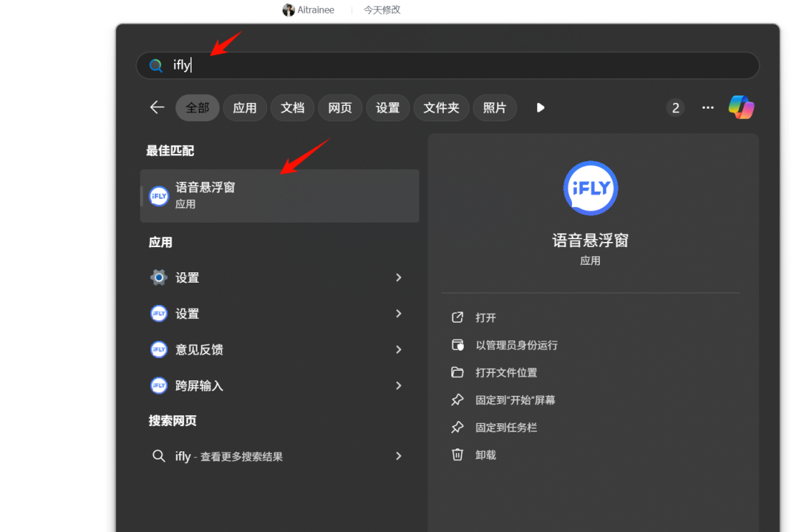Click magnifier icon beside ifly web search
This screenshot has height=532, width=799.
click(159, 456)
